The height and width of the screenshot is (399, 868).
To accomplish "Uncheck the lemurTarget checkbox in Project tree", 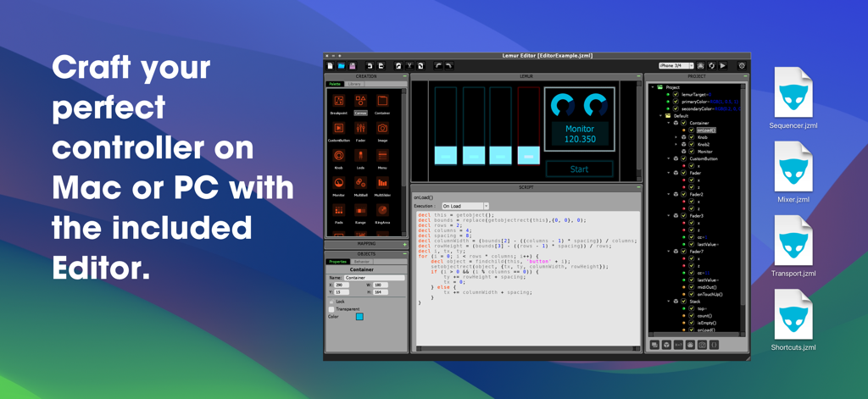I will pos(676,95).
